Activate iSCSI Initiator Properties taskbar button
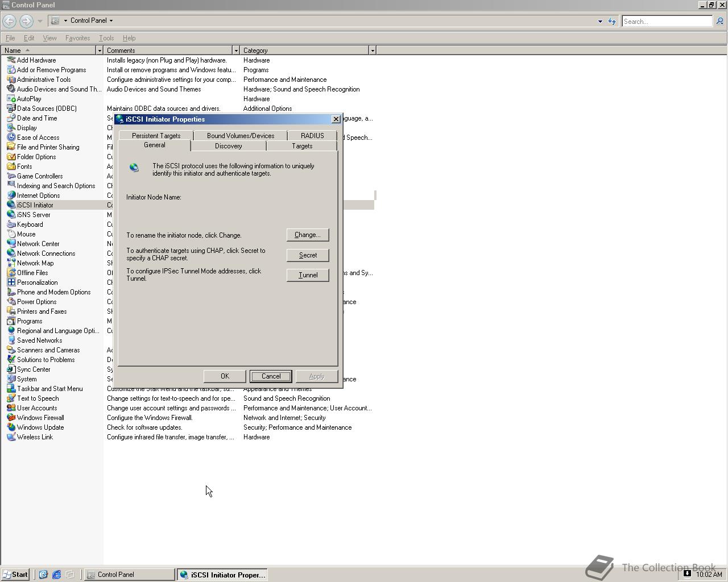The width and height of the screenshot is (728, 582). [222, 575]
